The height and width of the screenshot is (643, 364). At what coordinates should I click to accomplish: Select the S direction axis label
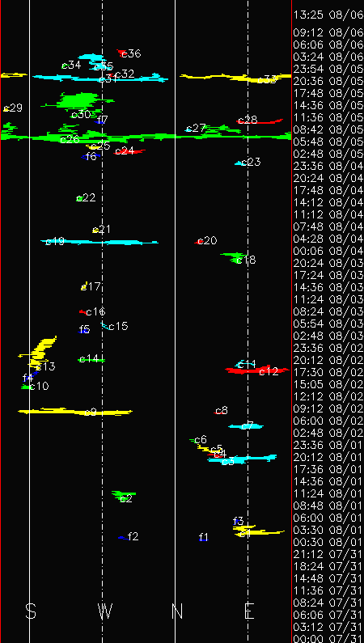[31, 611]
